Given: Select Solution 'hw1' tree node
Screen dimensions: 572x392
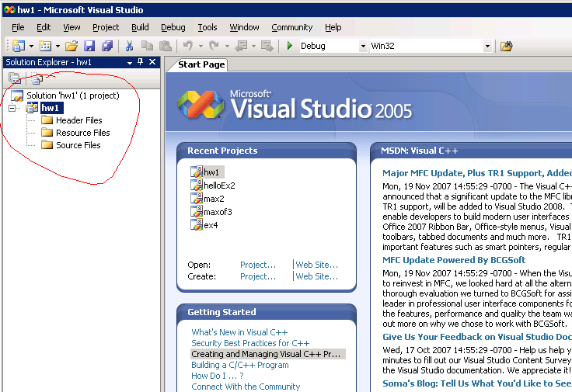Looking at the screenshot, I should (x=73, y=95).
